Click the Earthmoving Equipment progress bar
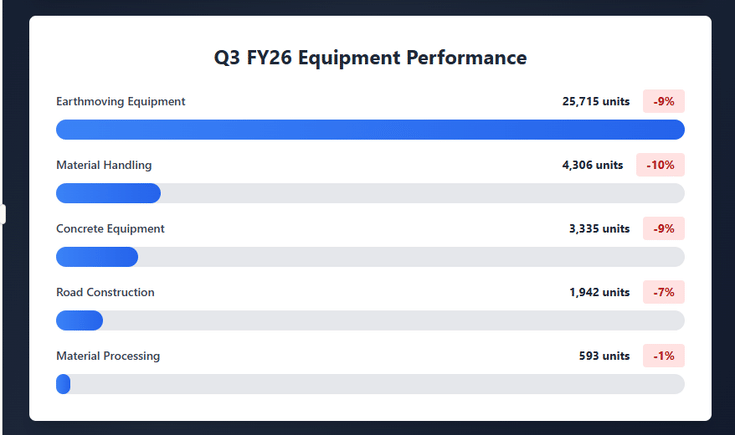735x435 pixels. 370,129
